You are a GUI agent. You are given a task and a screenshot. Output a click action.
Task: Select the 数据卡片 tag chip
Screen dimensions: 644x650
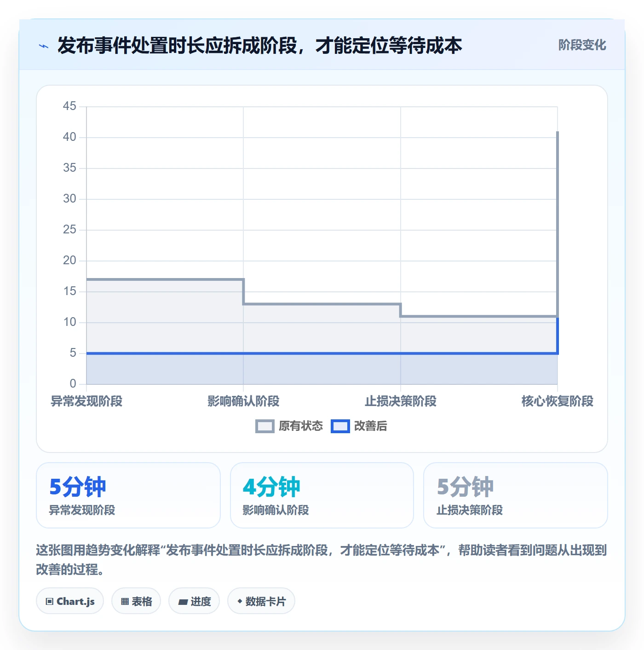click(261, 601)
